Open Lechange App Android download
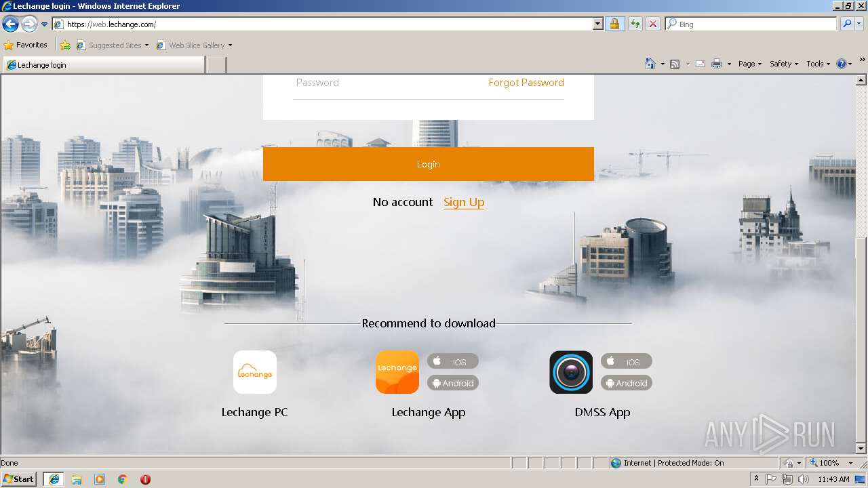 pos(453,383)
